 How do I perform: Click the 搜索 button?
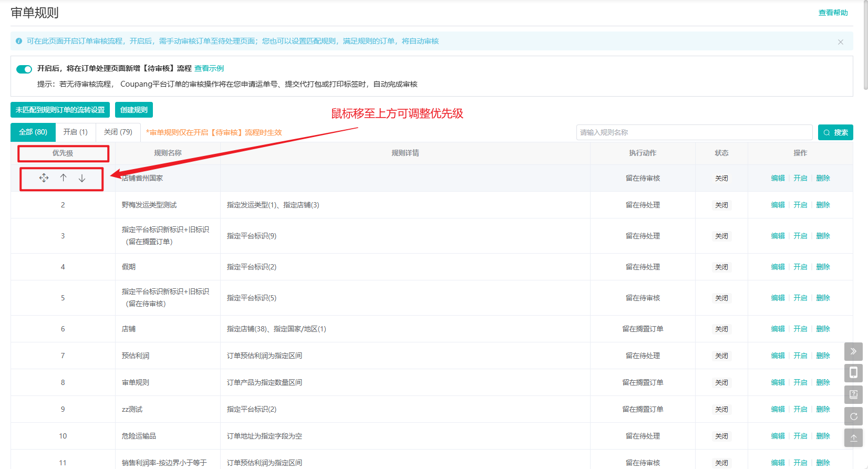[835, 132]
